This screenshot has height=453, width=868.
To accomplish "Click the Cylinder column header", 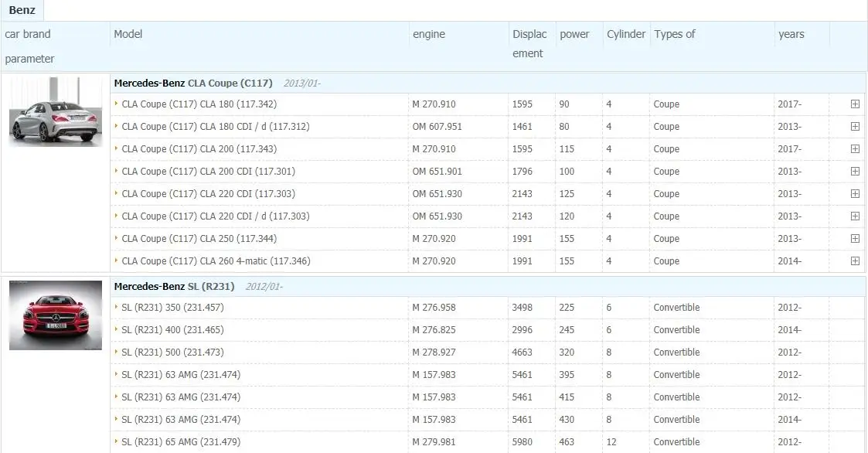I will 625,34.
